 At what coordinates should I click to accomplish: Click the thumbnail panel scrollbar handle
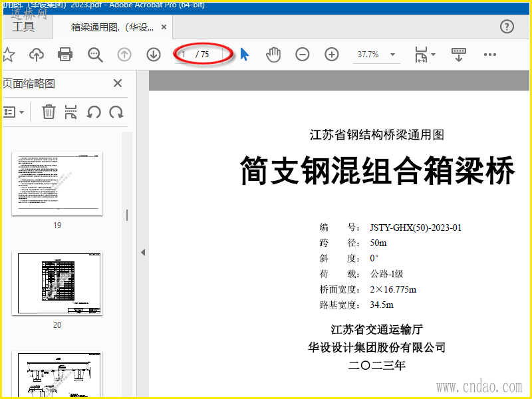[x=127, y=215]
